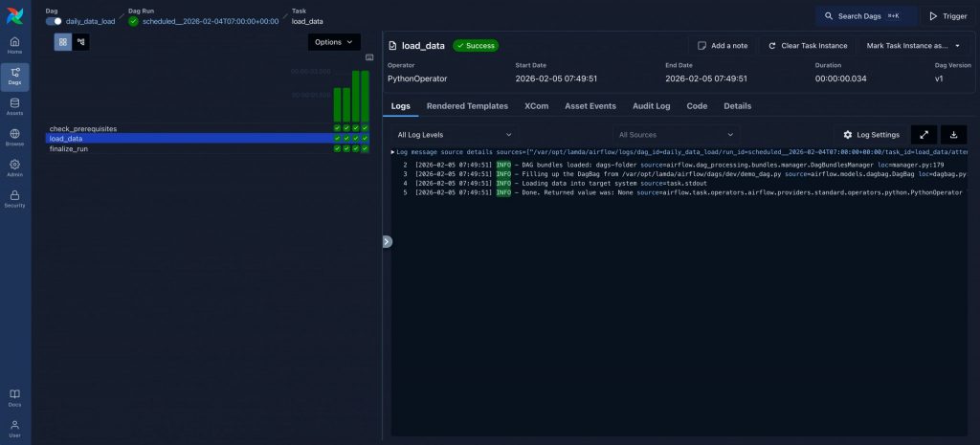This screenshot has height=445, width=980.
Task: Open the Security section in sidebar
Action: tap(14, 199)
